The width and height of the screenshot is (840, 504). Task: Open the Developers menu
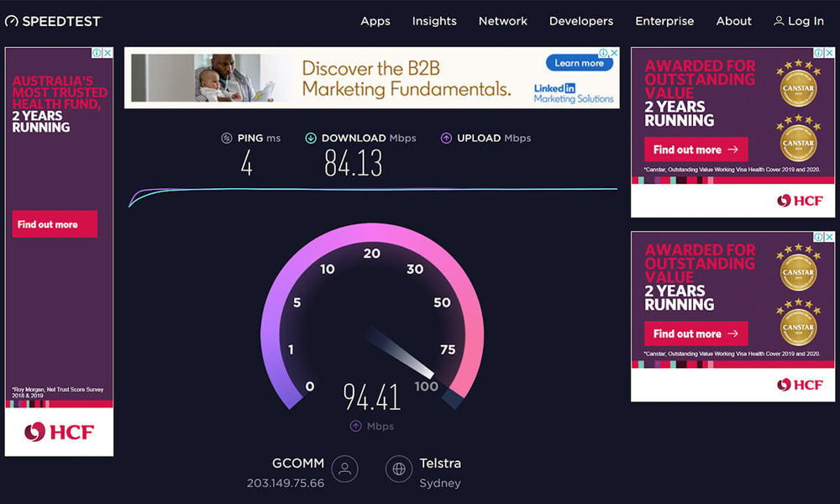pos(581,21)
